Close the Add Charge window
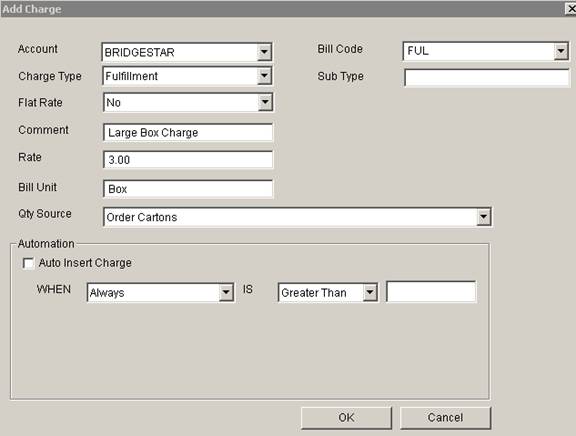 [x=571, y=8]
